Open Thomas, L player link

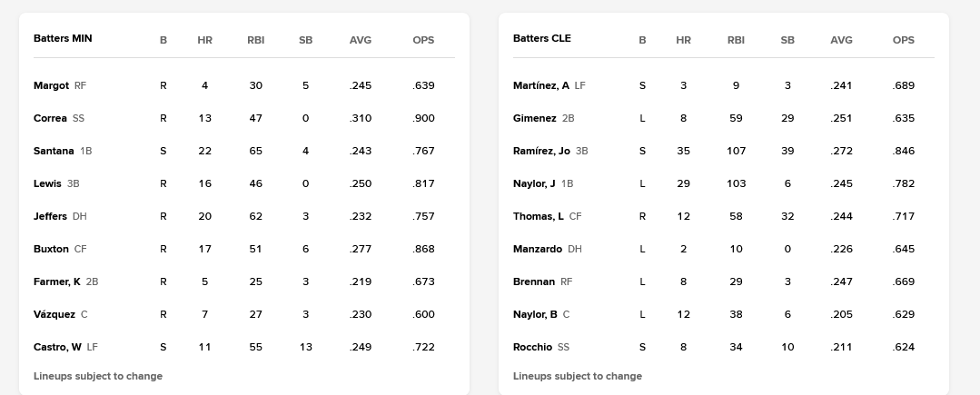click(x=539, y=216)
